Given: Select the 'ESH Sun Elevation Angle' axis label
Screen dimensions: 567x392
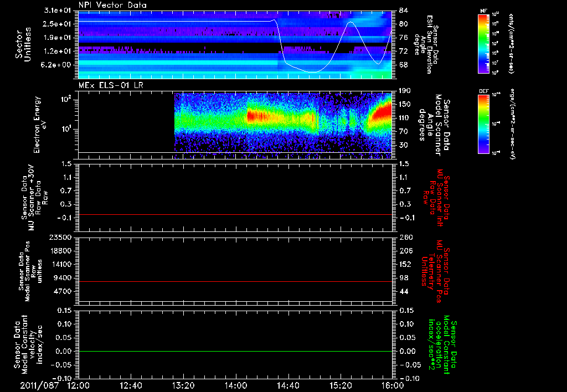Looking at the screenshot, I should pos(426,44).
